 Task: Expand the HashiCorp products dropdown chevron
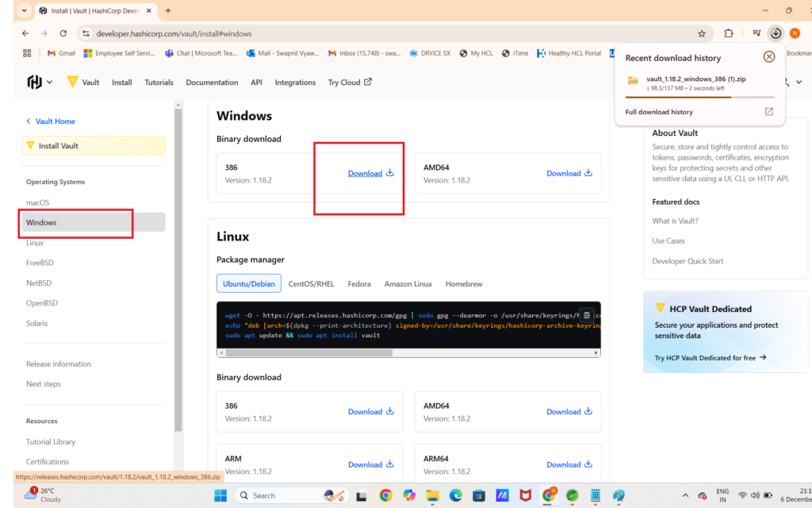tap(50, 82)
